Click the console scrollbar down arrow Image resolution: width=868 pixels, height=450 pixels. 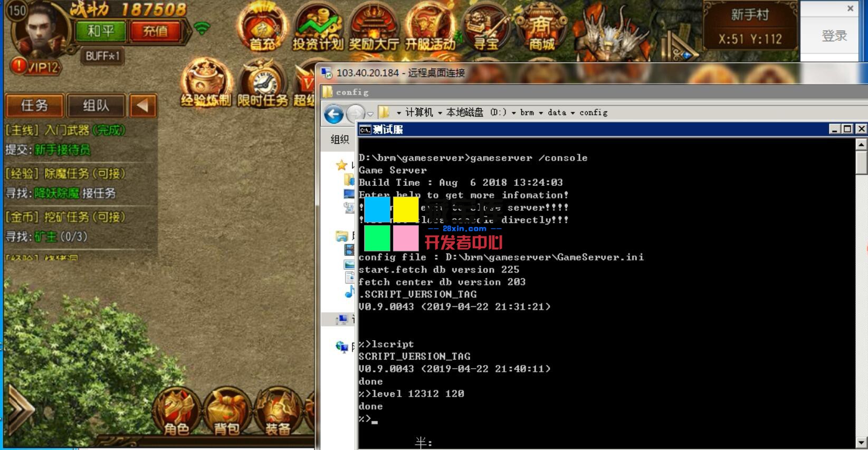[x=861, y=443]
